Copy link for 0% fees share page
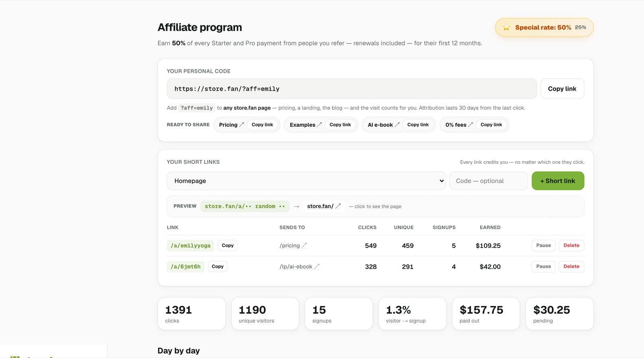Image resolution: width=644 pixels, height=358 pixels. 491,125
